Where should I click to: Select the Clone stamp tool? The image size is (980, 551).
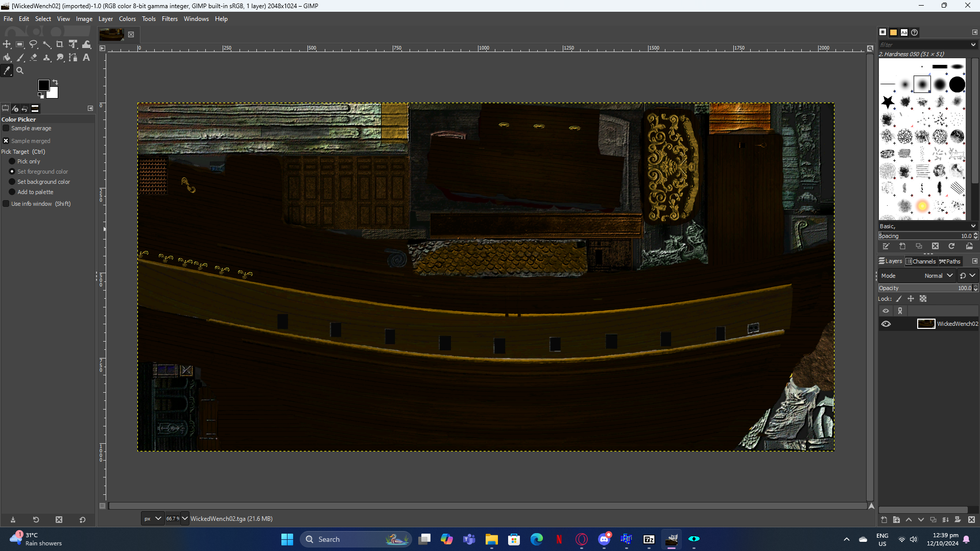point(46,58)
